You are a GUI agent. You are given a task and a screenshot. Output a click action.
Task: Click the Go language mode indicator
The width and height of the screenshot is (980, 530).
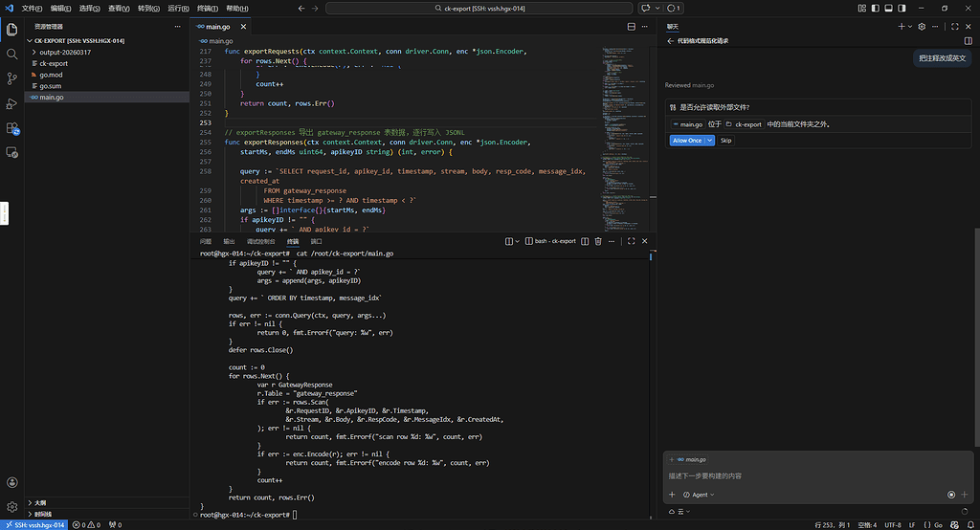point(938,525)
